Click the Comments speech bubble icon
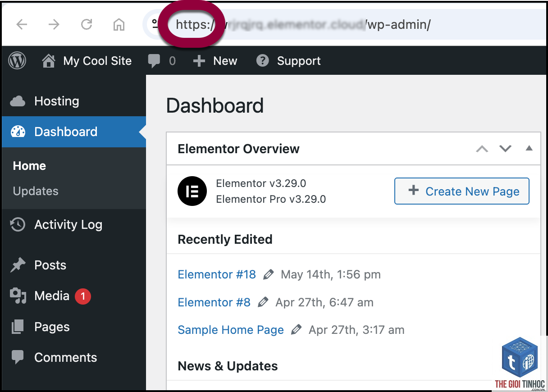Image resolution: width=548 pixels, height=392 pixels. (x=18, y=357)
